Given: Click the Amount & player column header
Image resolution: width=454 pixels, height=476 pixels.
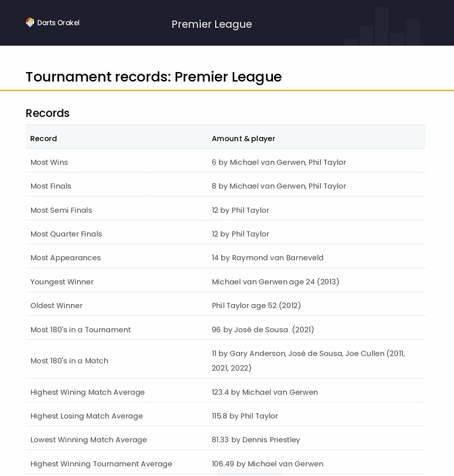Looking at the screenshot, I should (x=243, y=138).
